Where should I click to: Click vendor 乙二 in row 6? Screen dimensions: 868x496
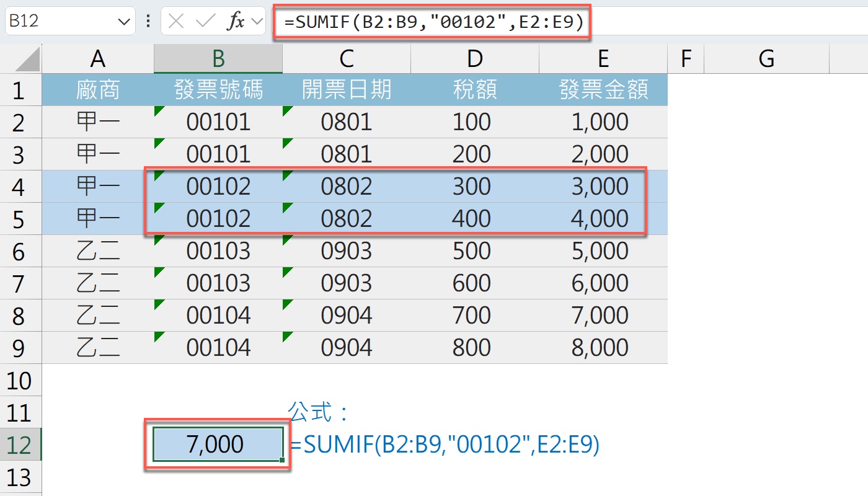(x=97, y=251)
